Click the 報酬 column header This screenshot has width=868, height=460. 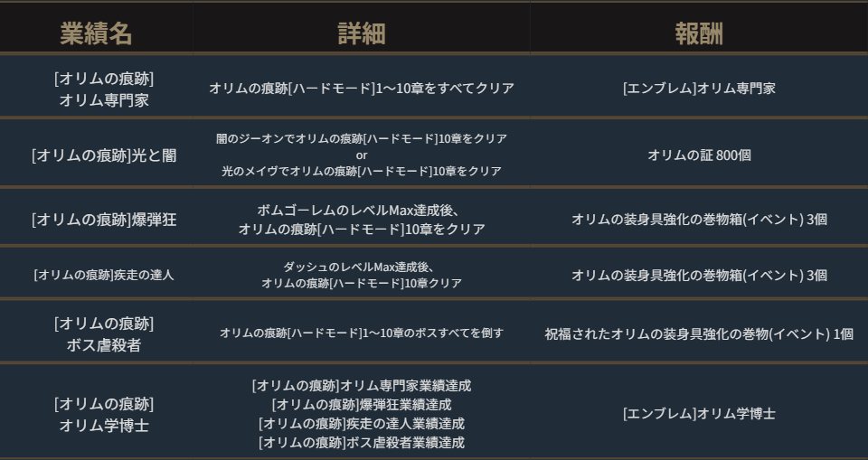[698, 33]
